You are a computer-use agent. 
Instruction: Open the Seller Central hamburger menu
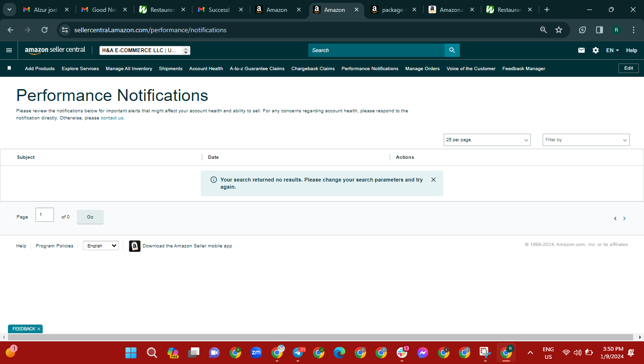(x=9, y=50)
